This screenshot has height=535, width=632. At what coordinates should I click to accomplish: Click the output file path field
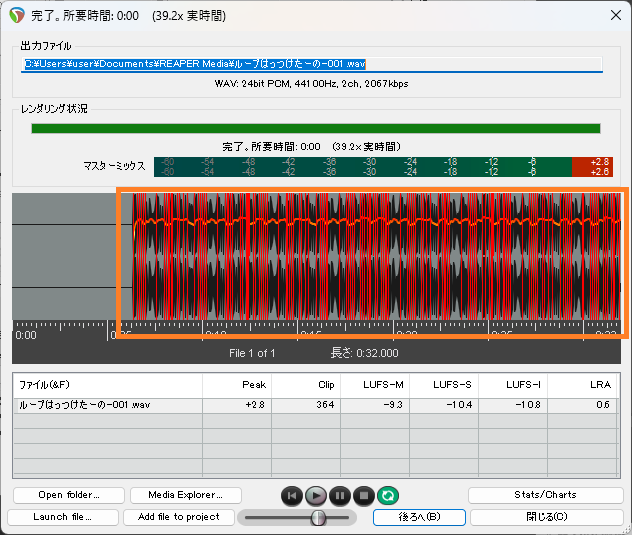pyautogui.click(x=311, y=64)
